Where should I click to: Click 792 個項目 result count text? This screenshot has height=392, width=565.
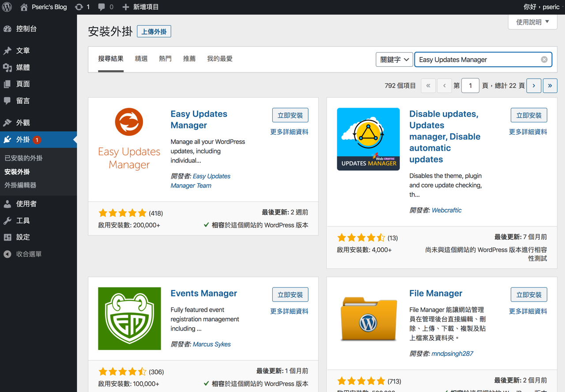[400, 86]
